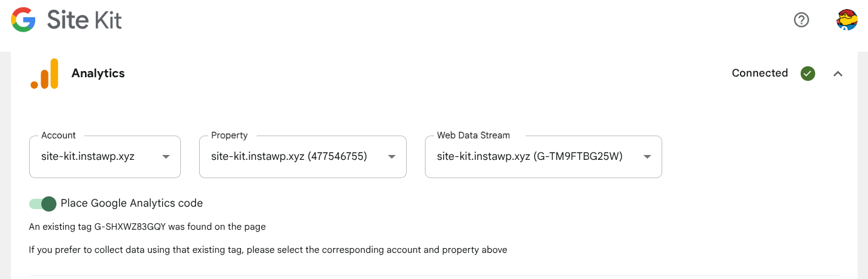Click the existing tag G-SHXWZ83GQY notice
Viewport: 868px width, 279px height.
pos(147,227)
